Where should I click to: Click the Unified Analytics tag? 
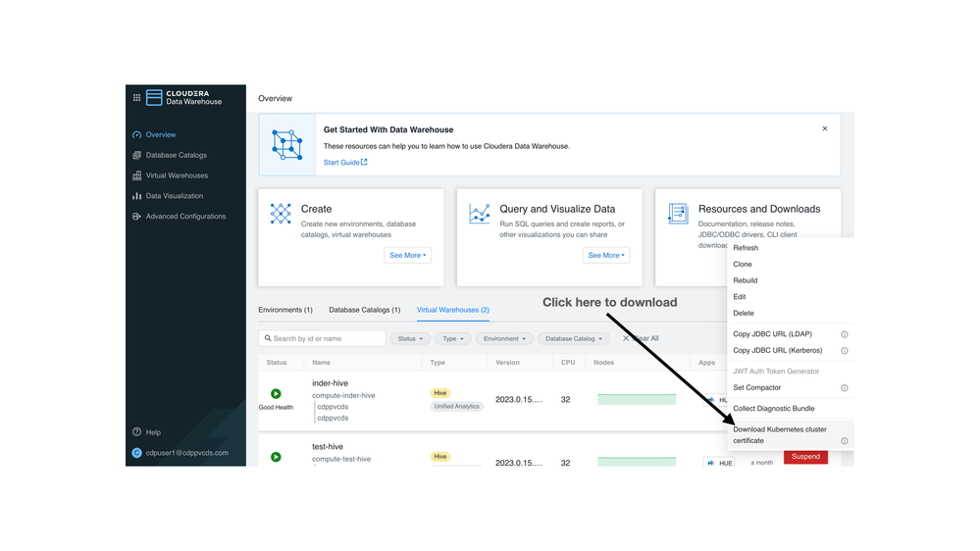pyautogui.click(x=457, y=406)
